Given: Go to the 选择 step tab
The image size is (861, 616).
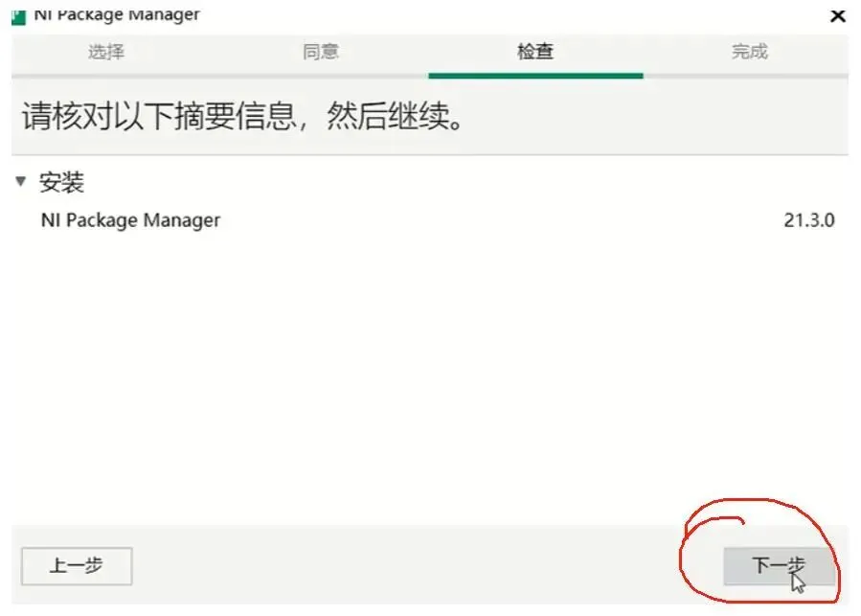Looking at the screenshot, I should [x=106, y=52].
